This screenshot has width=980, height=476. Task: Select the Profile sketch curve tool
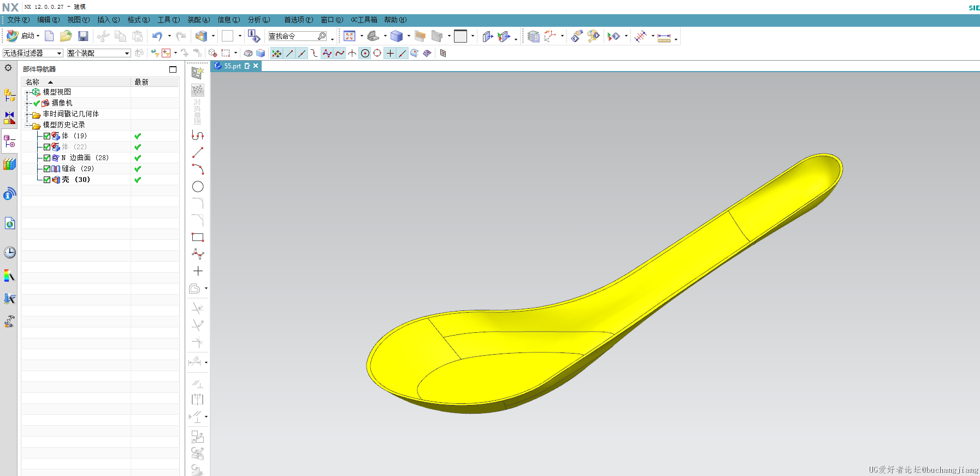(198, 136)
